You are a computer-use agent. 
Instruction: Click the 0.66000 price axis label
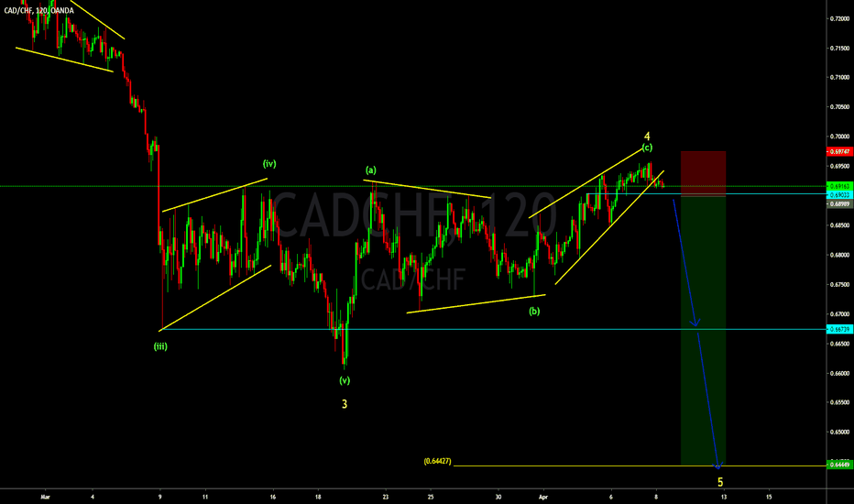pyautogui.click(x=839, y=374)
